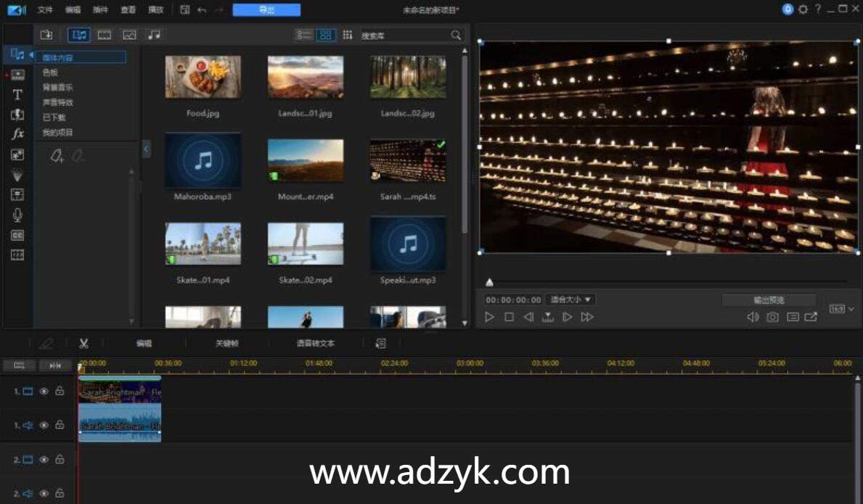Click the import media folder icon
This screenshot has width=863, height=504.
(46, 35)
